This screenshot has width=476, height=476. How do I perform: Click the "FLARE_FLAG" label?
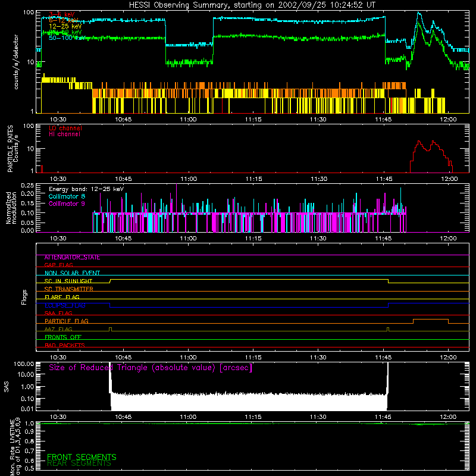tap(62, 297)
